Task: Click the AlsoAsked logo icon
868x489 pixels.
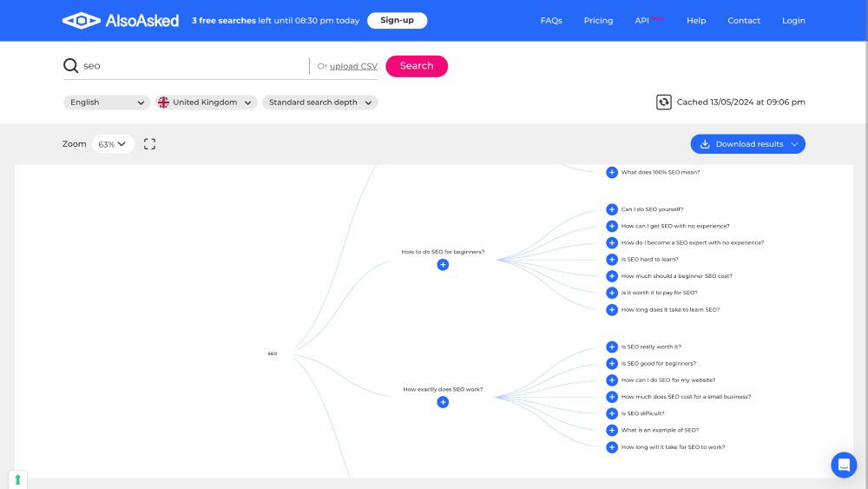Action: [x=82, y=20]
